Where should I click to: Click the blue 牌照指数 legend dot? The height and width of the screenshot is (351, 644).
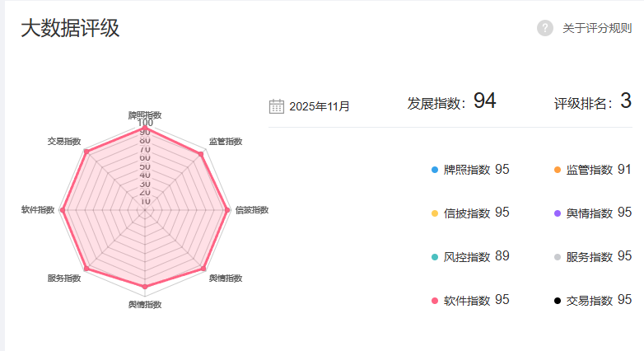(x=435, y=171)
